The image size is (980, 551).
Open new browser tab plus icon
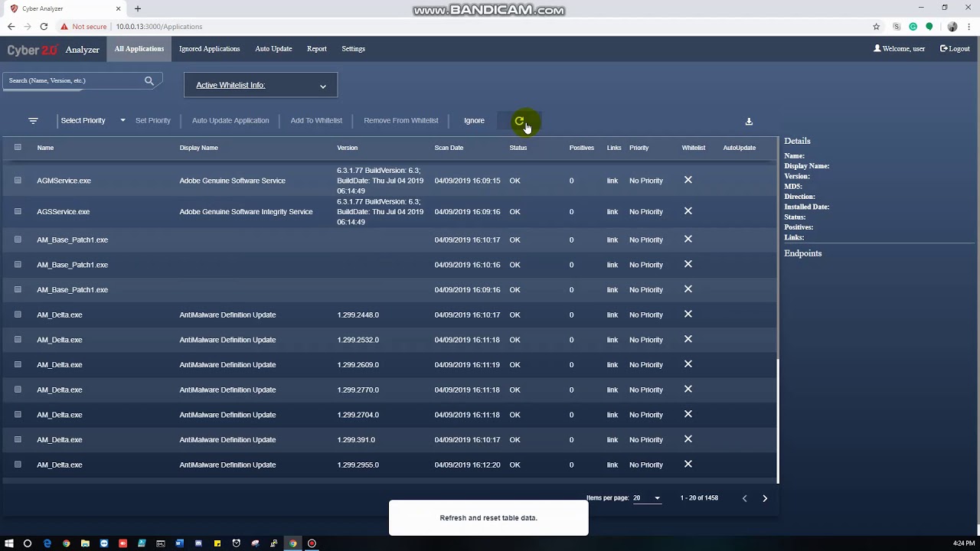[138, 8]
